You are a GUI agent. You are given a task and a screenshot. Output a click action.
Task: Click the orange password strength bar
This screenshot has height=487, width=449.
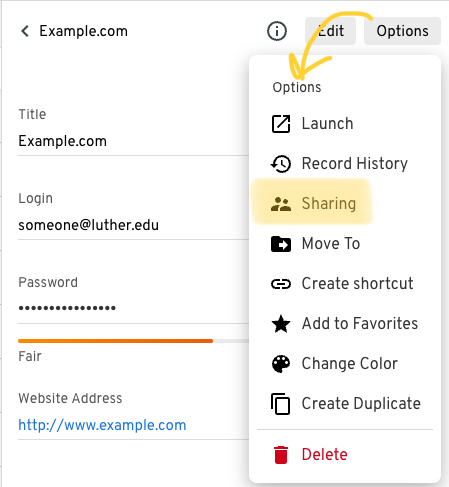pos(115,341)
